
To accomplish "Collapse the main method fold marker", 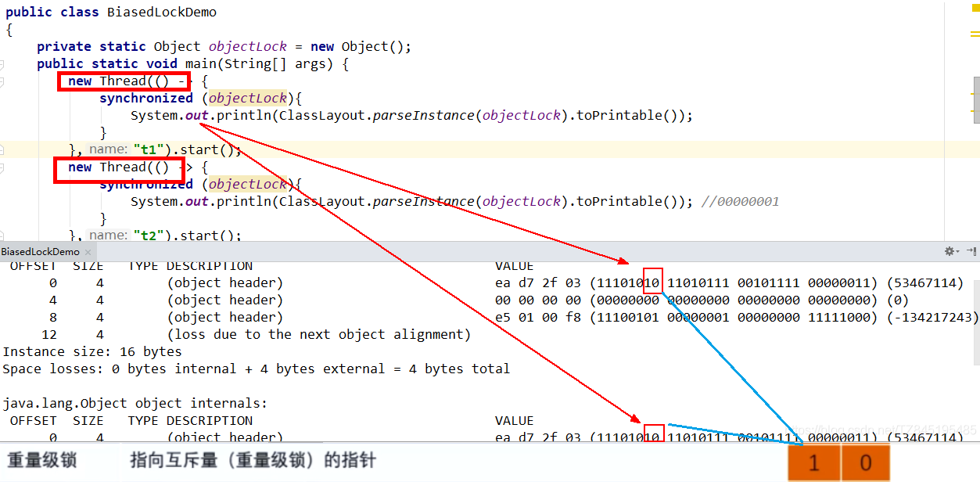I will [2, 64].
